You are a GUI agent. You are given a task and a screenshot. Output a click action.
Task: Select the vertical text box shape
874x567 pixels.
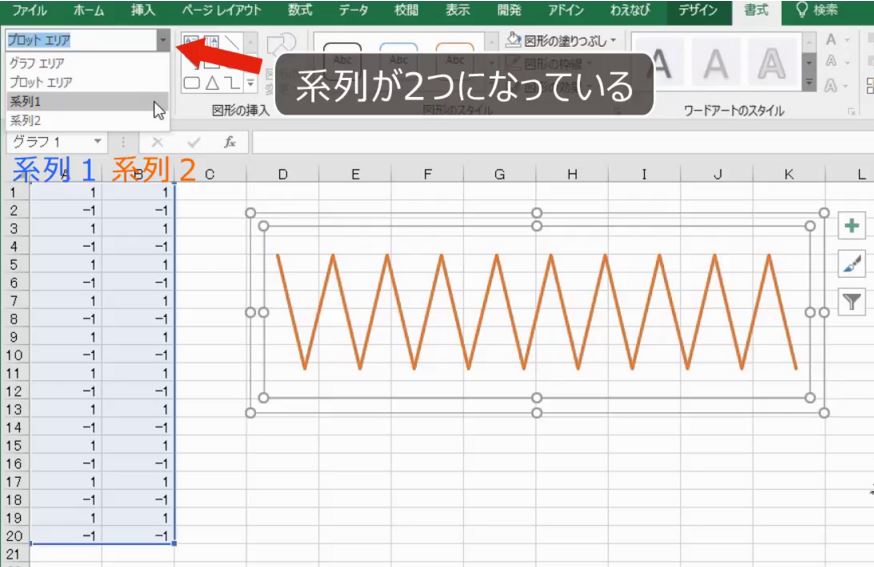(212, 42)
